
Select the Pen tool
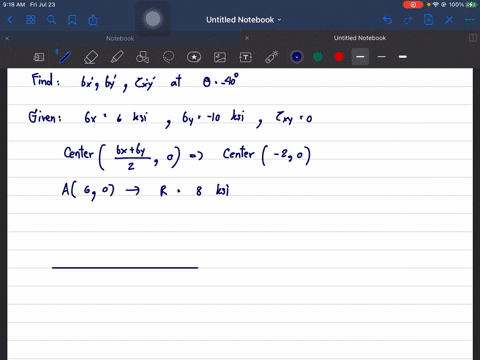click(64, 57)
